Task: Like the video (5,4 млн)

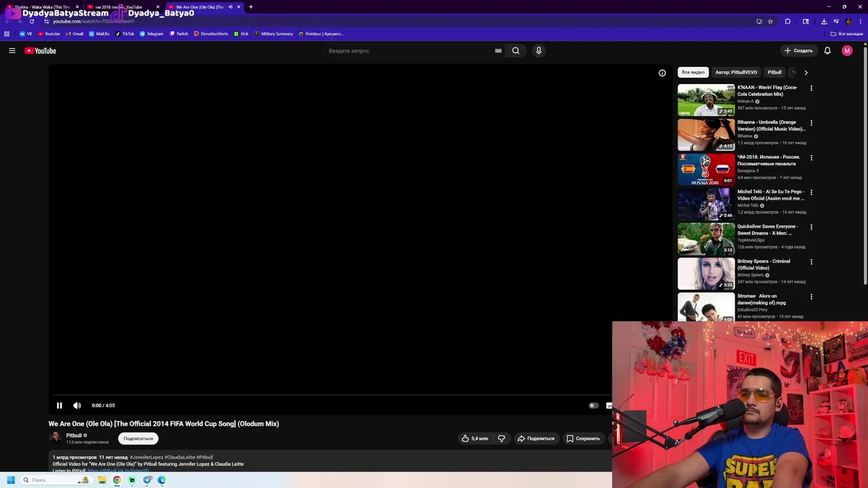Action: [475, 439]
